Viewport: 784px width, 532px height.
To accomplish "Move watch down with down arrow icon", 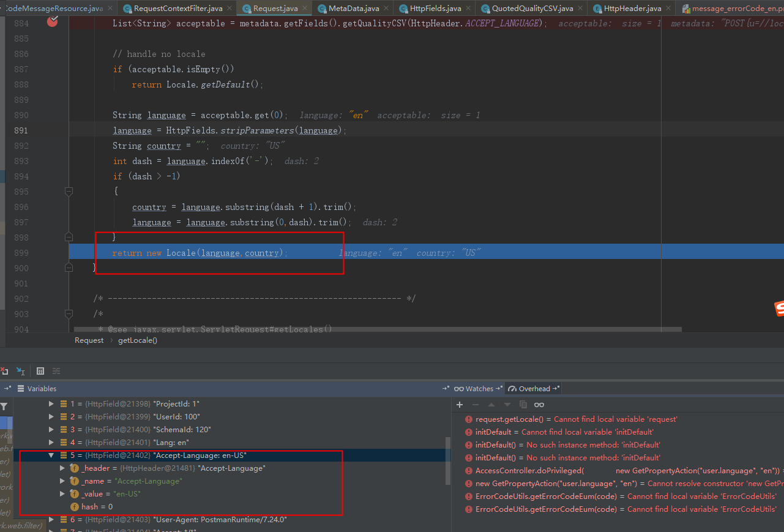I will tap(507, 405).
